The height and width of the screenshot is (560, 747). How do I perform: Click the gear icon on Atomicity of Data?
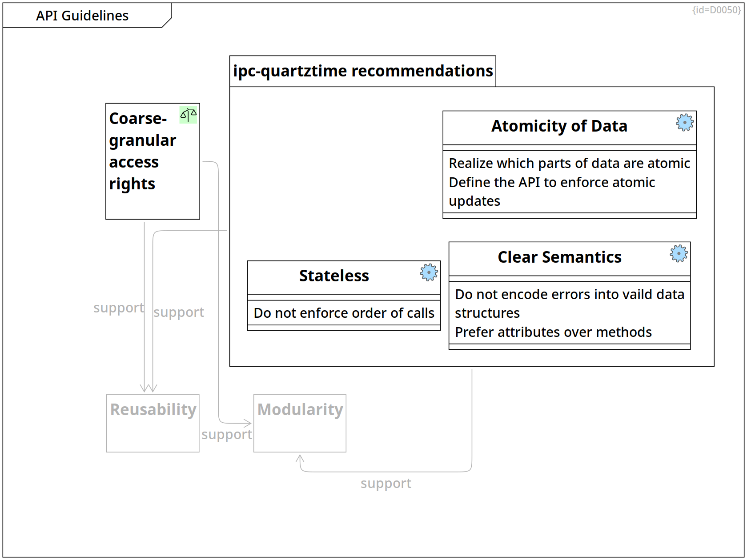tap(684, 122)
